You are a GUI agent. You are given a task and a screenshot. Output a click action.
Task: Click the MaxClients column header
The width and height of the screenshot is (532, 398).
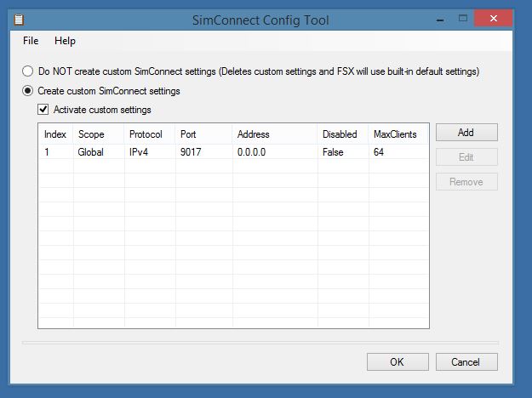click(398, 134)
